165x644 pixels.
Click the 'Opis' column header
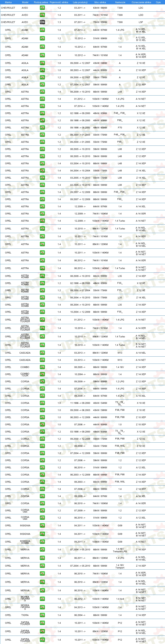158,2
